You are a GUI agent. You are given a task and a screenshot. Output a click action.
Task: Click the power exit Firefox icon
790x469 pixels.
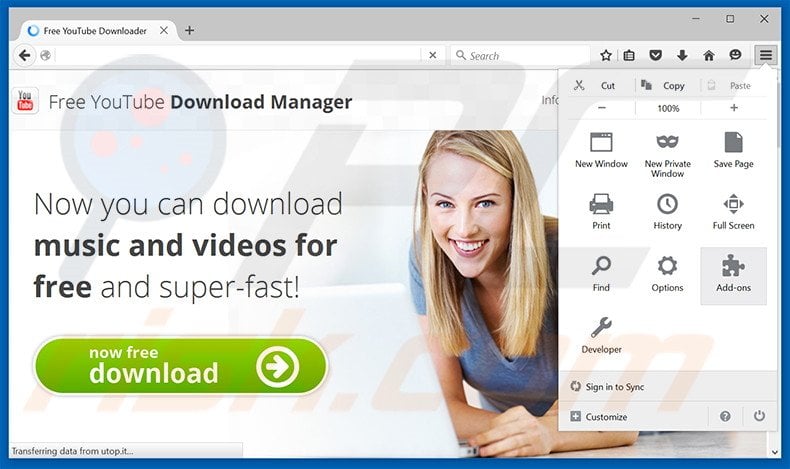[x=759, y=416]
